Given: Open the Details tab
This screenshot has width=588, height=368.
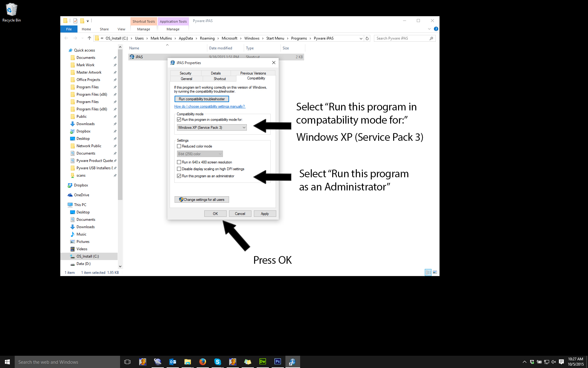Looking at the screenshot, I should point(216,73).
